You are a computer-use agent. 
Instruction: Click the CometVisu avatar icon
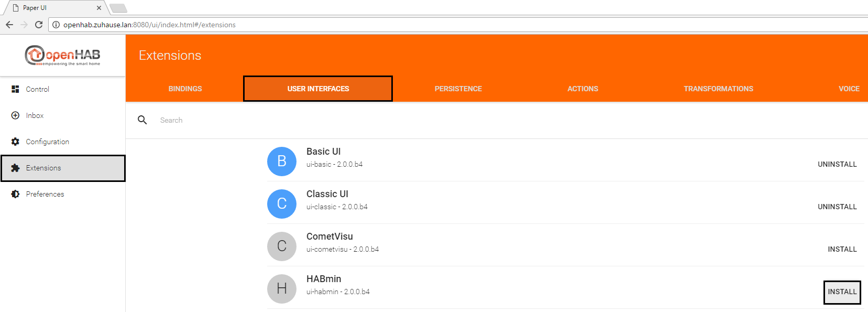point(282,246)
